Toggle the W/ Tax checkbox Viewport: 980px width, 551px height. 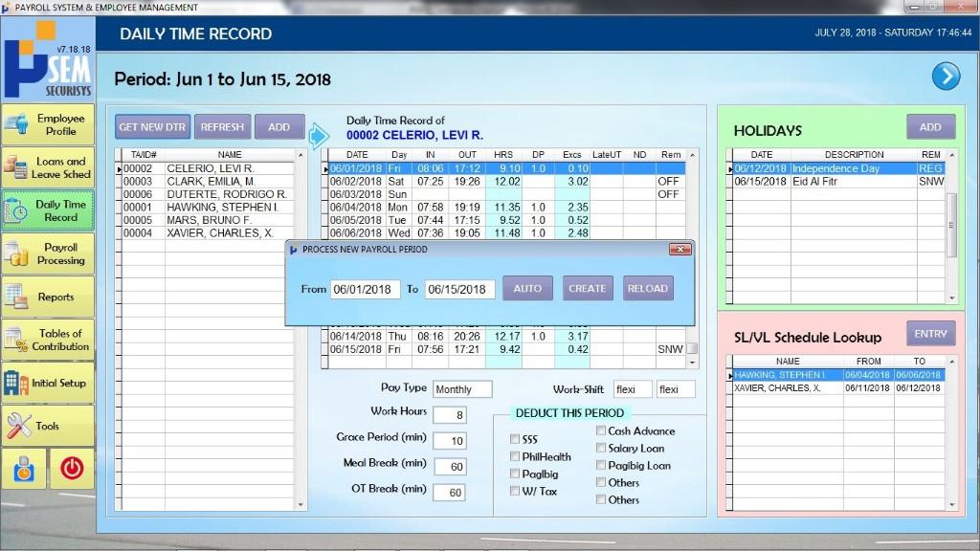pos(514,491)
